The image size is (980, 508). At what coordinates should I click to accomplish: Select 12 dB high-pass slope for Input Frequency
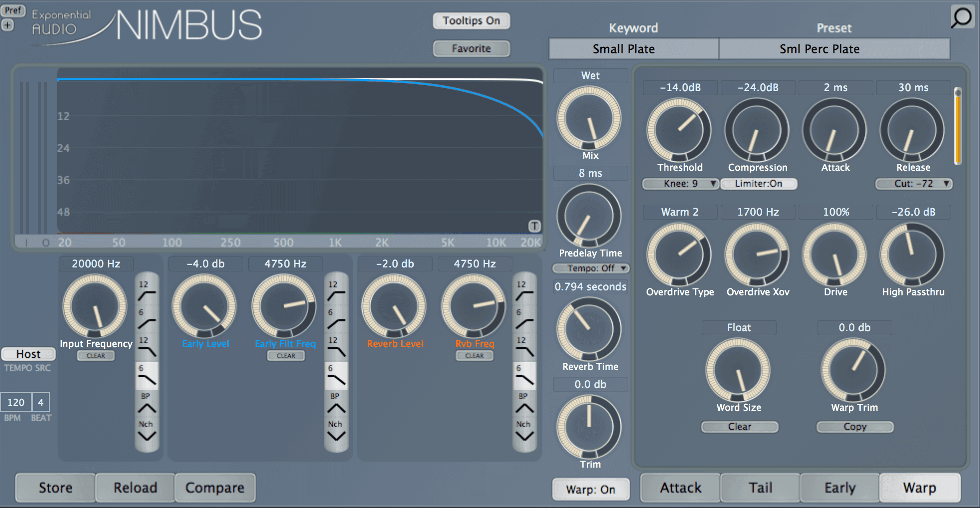pos(147,291)
